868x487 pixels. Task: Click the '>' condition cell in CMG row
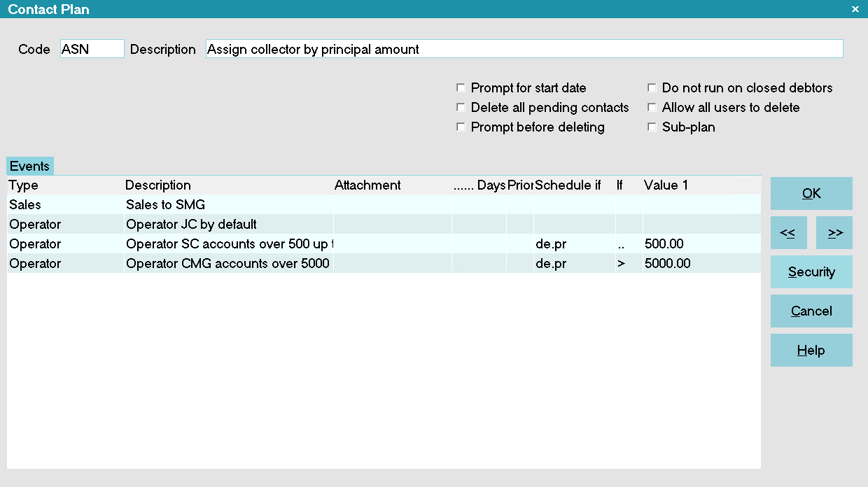tap(629, 264)
